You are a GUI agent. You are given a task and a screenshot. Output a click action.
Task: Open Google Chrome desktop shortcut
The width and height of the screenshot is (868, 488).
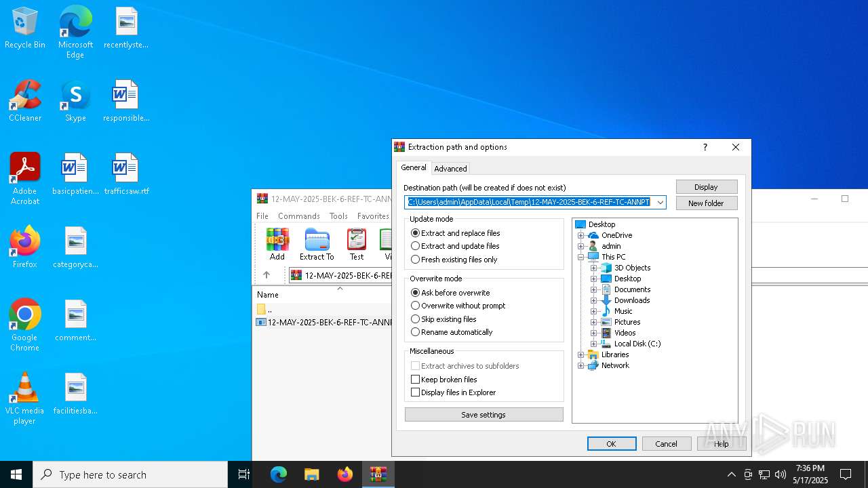click(x=25, y=325)
